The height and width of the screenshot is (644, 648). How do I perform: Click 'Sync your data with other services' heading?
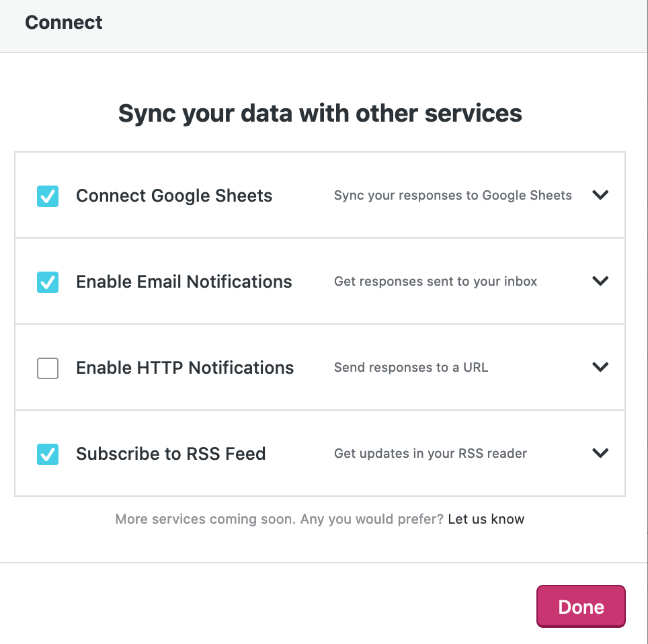320,113
